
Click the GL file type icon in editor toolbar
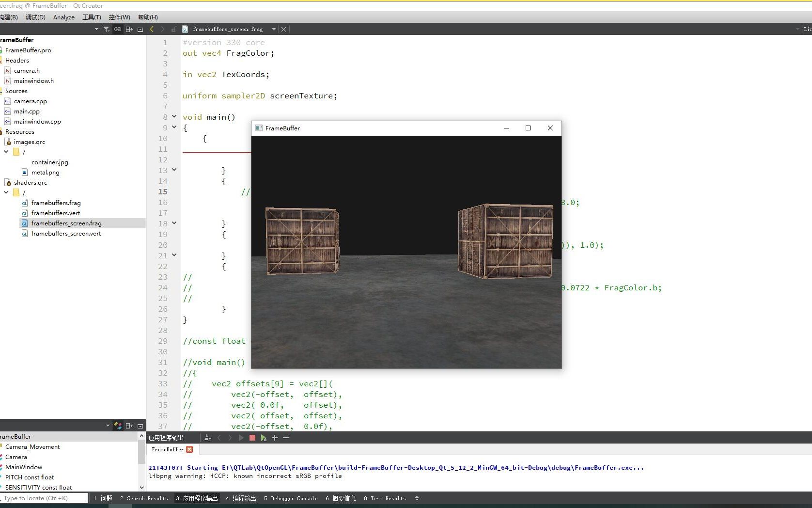pos(185,29)
